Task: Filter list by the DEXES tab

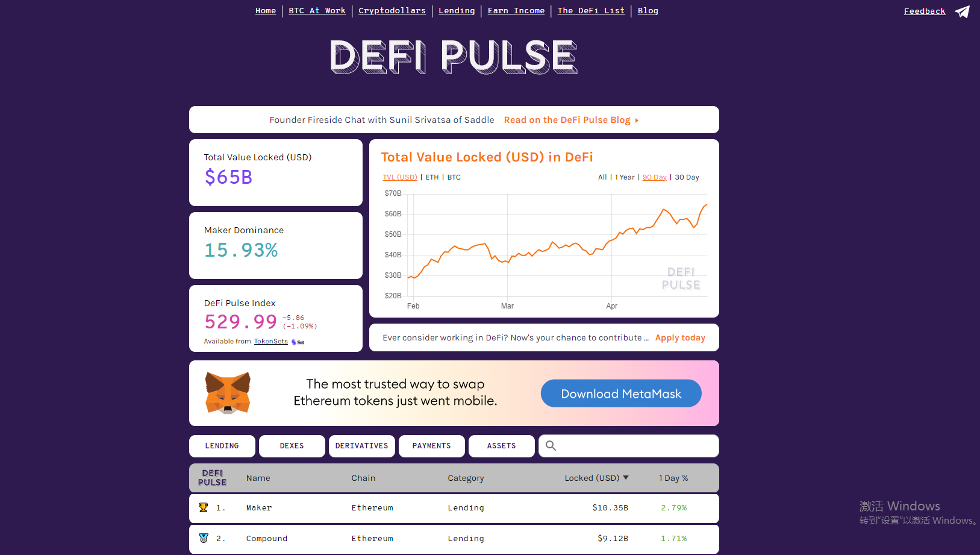Action: (292, 446)
